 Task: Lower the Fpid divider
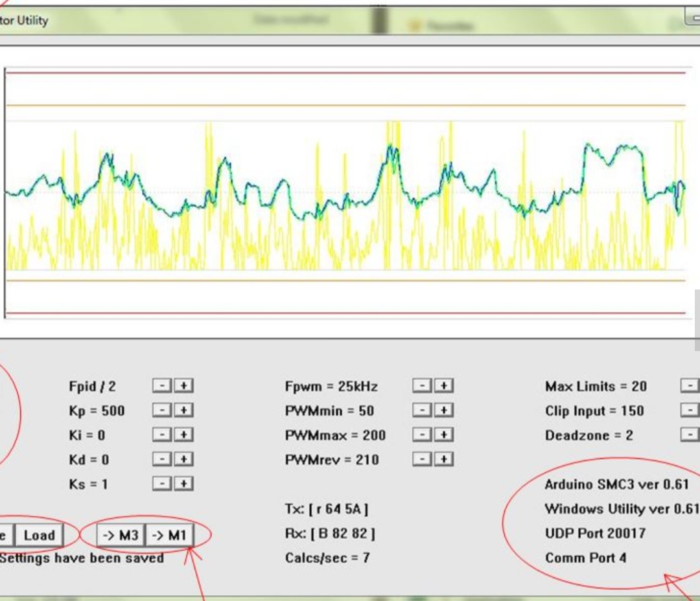pyautogui.click(x=162, y=386)
